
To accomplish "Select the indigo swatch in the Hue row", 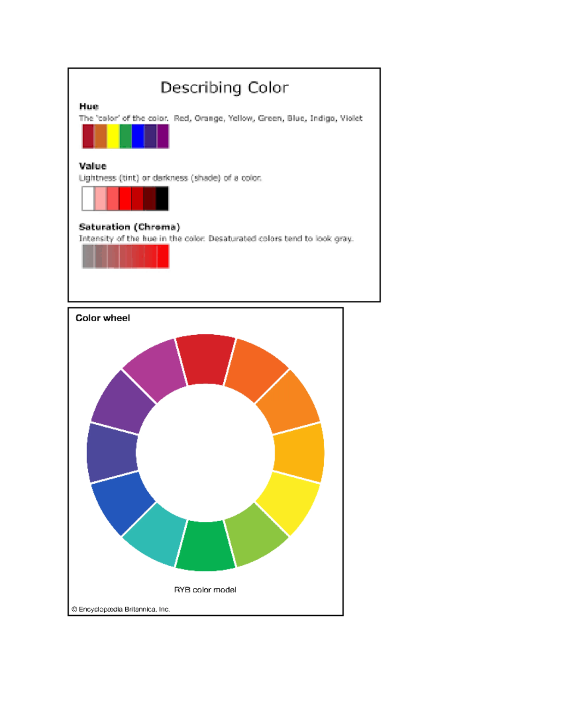I will pyautogui.click(x=150, y=136).
